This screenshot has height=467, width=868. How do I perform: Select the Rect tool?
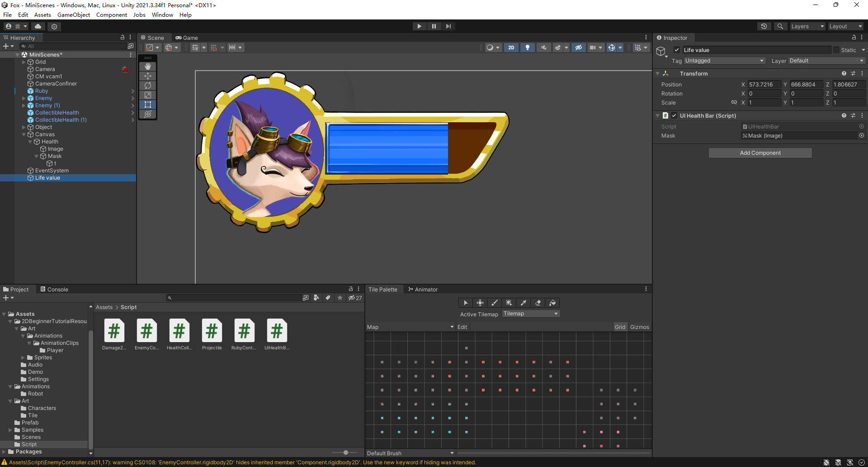coord(148,105)
